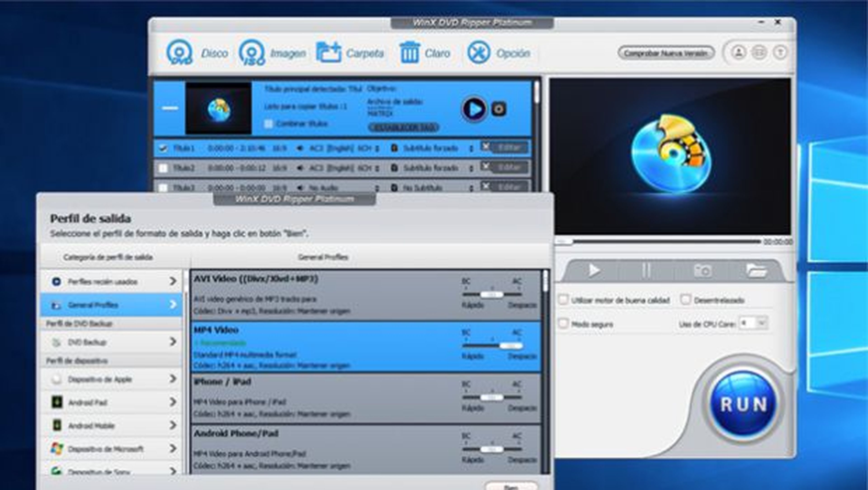
Task: Open Título1 subtitle dropdown
Action: pos(471,149)
